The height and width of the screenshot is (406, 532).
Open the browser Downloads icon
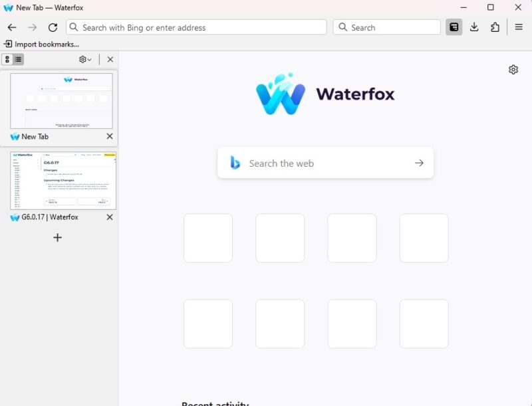pos(474,27)
